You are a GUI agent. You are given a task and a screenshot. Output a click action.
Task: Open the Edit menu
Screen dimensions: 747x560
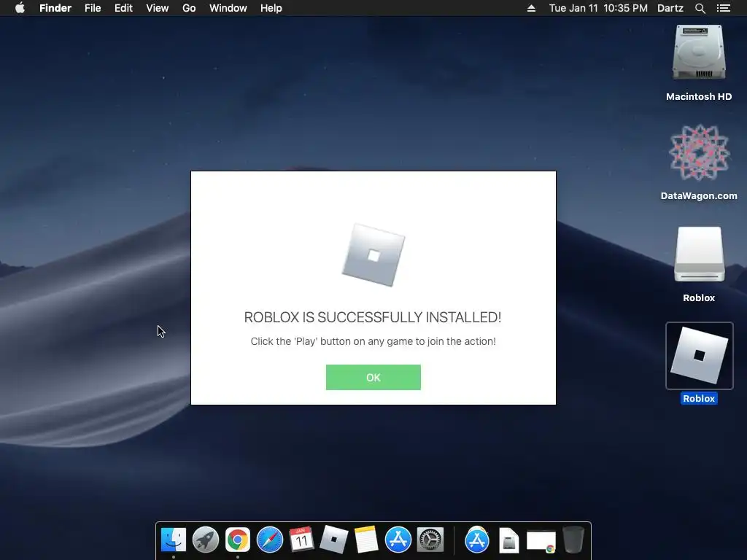(123, 8)
